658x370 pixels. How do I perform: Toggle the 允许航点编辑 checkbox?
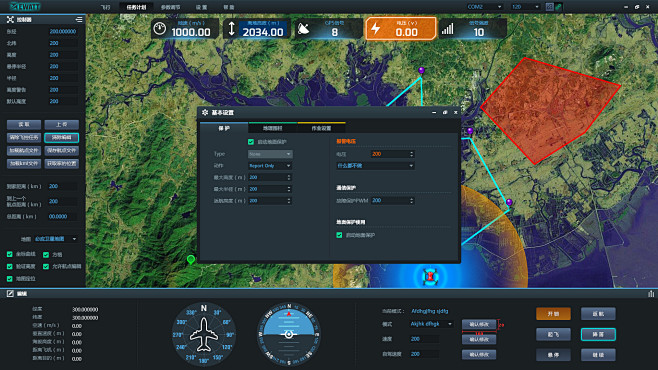[x=46, y=266]
